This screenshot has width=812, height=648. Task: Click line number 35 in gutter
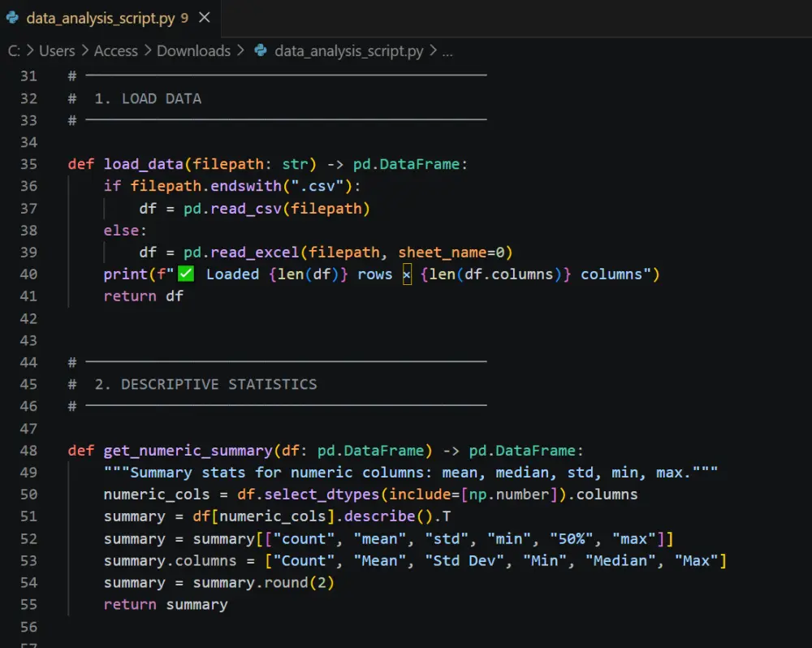pyautogui.click(x=29, y=164)
